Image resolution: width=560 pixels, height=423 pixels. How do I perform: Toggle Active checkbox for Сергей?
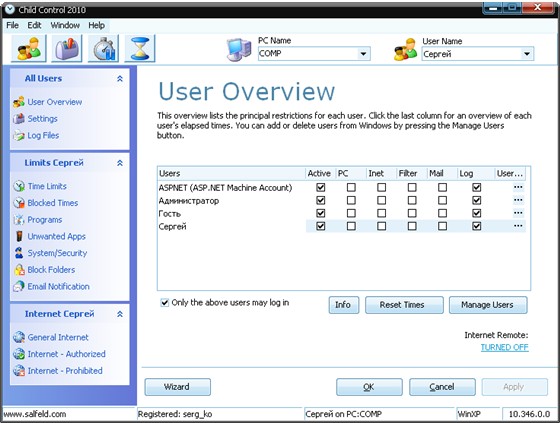click(321, 226)
